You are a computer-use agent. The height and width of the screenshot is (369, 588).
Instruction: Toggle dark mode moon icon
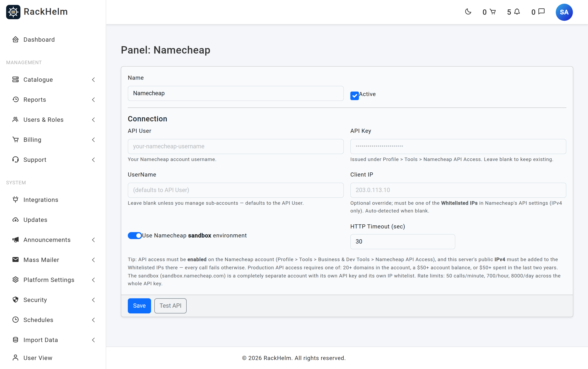[468, 12]
